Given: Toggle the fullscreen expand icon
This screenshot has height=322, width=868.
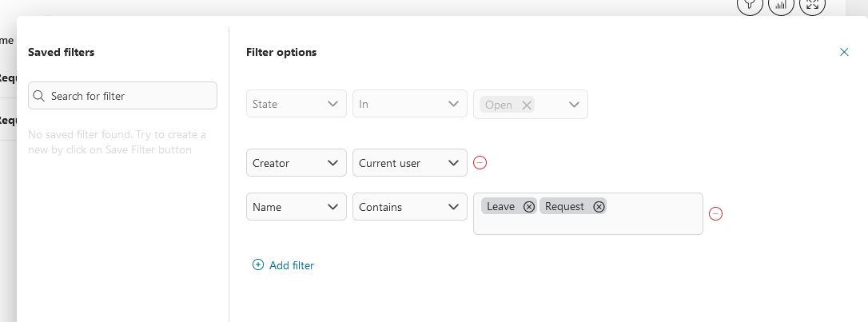Looking at the screenshot, I should click(813, 5).
